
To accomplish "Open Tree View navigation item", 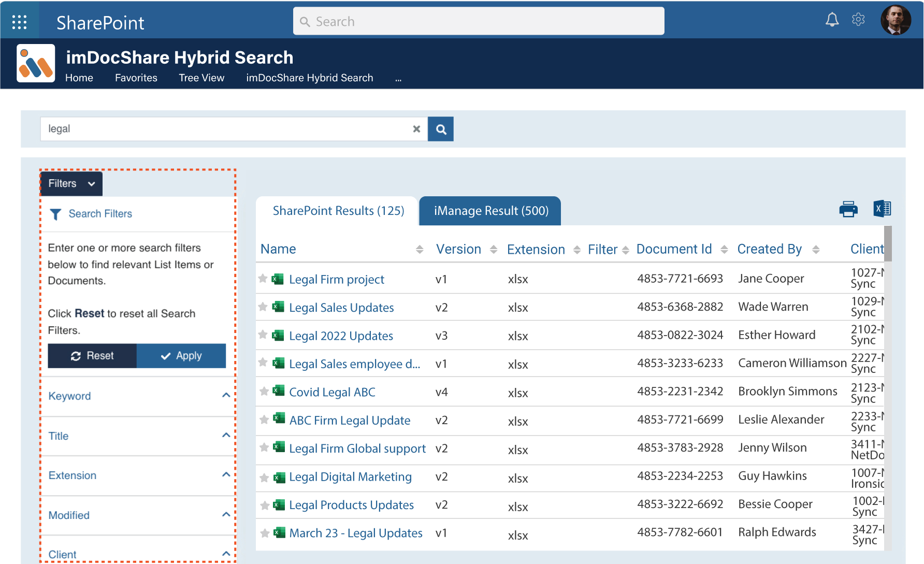I will (x=201, y=78).
